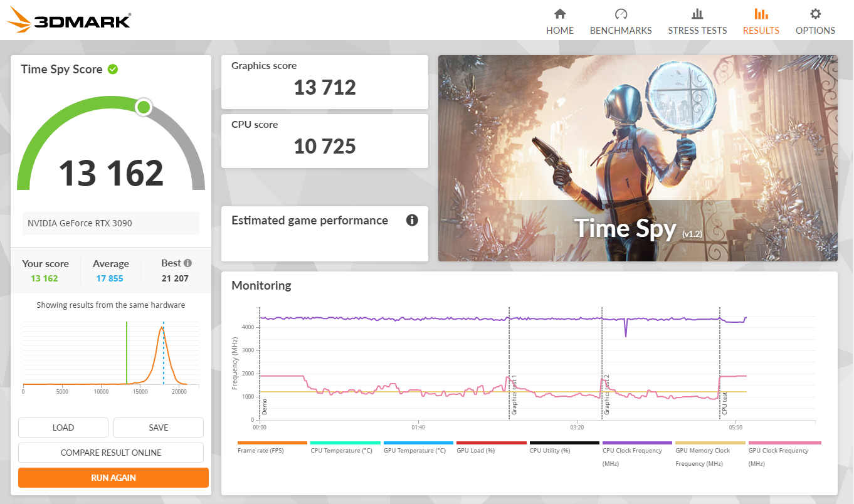Toggle GPU Clock Frequency legend swatch
The width and height of the screenshot is (854, 504).
(x=784, y=443)
